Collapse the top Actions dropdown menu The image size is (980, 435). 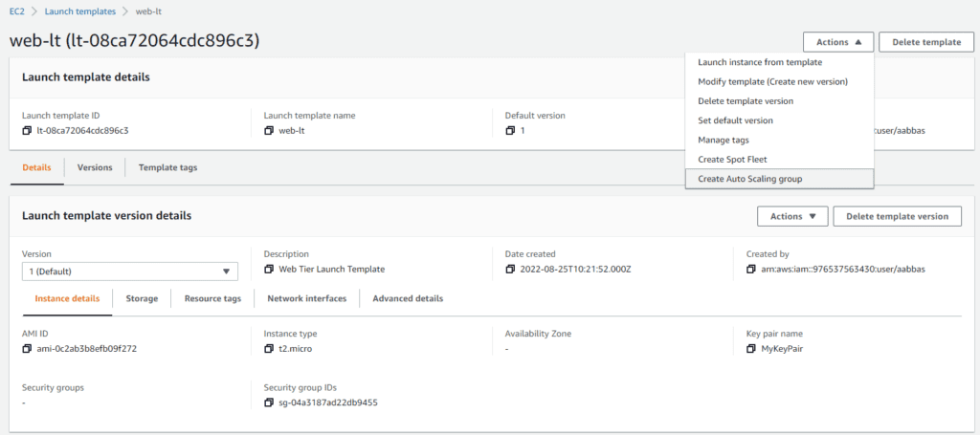(x=838, y=42)
